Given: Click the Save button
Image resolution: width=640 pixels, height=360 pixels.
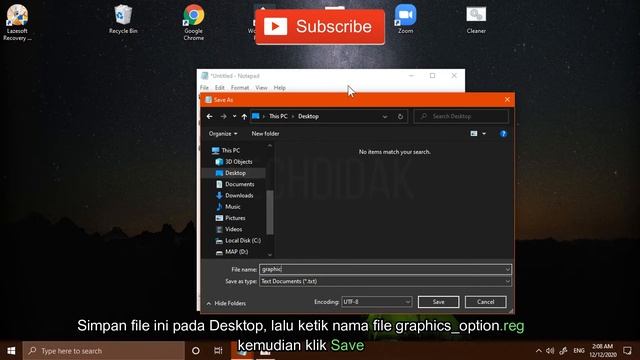Looking at the screenshot, I should click(x=438, y=302).
